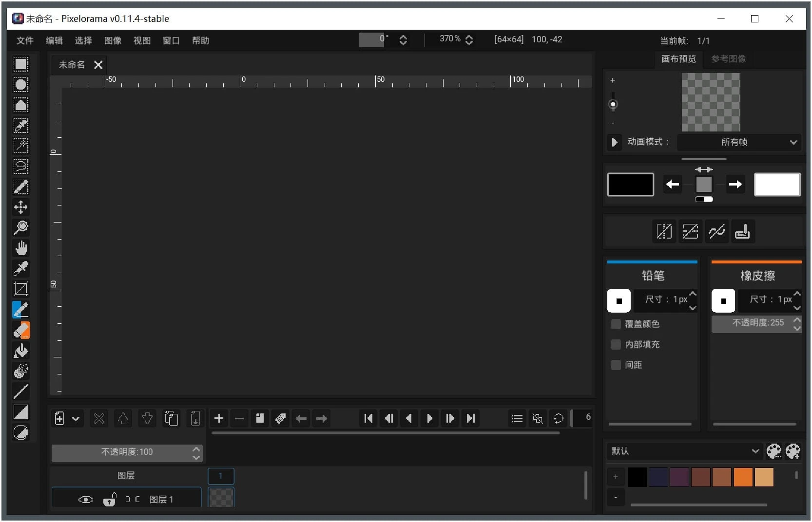Select the Pan hand tool
The width and height of the screenshot is (812, 522).
(x=20, y=248)
